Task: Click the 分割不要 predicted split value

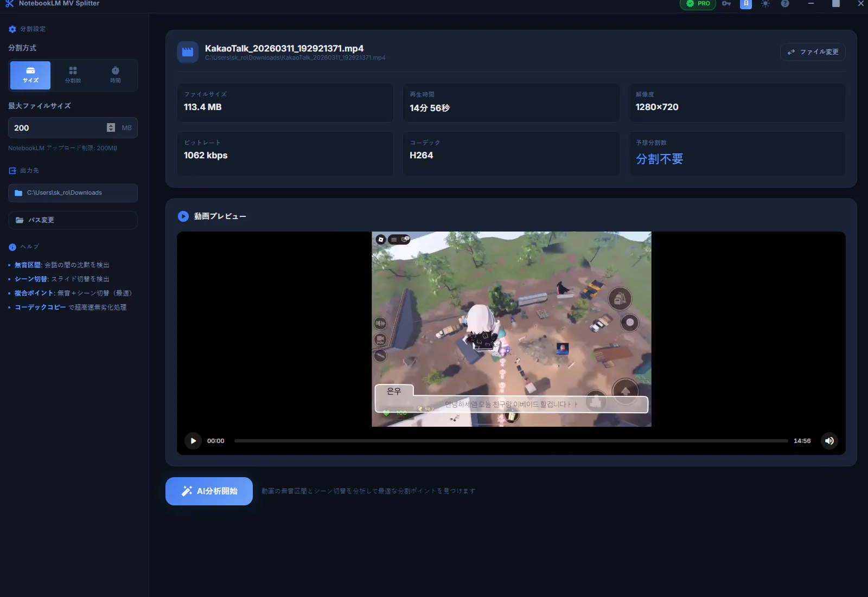Action: (660, 159)
